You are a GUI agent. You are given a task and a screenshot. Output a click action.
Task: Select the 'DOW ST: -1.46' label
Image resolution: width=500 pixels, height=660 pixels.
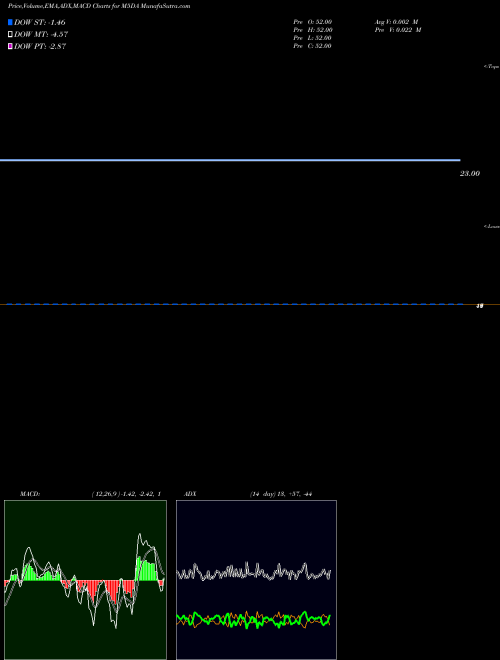tap(40, 22)
